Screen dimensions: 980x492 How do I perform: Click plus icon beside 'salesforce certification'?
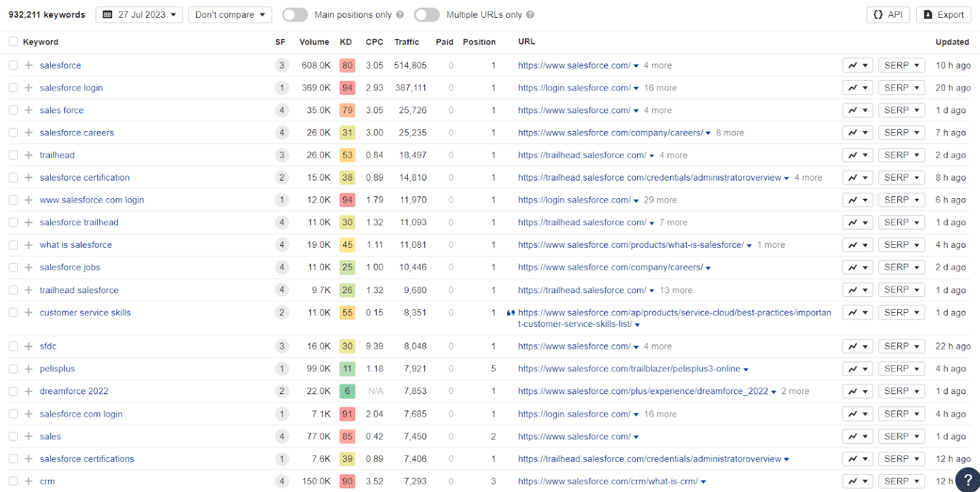[x=28, y=177]
